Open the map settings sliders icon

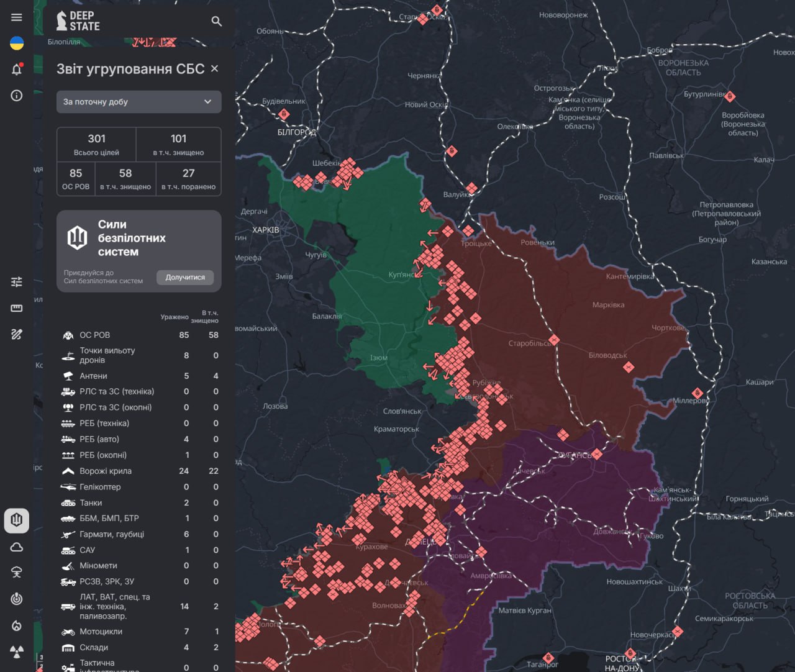[17, 282]
